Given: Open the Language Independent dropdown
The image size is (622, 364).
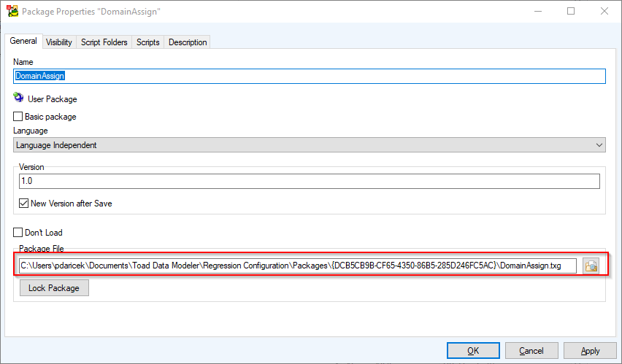Looking at the screenshot, I should coord(310,145).
